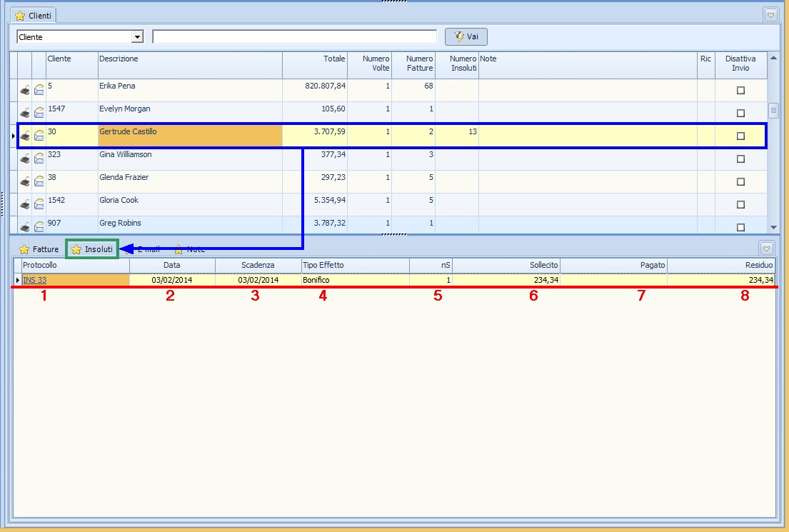789x532 pixels.
Task: Click the printer icon for Greg Robins
Action: (x=25, y=227)
